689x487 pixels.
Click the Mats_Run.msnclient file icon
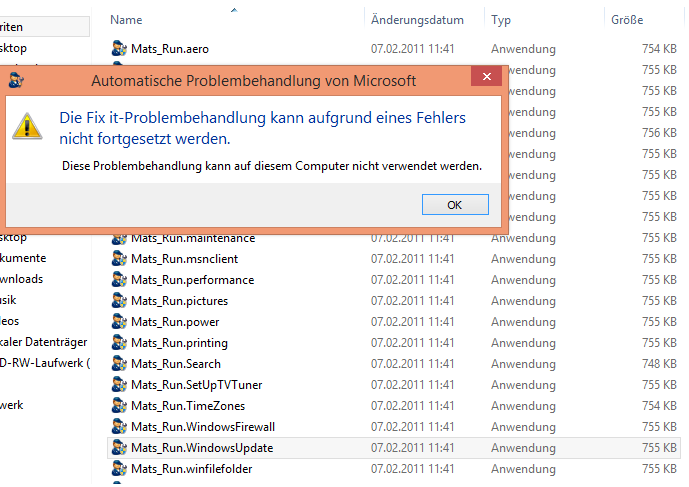coord(119,258)
